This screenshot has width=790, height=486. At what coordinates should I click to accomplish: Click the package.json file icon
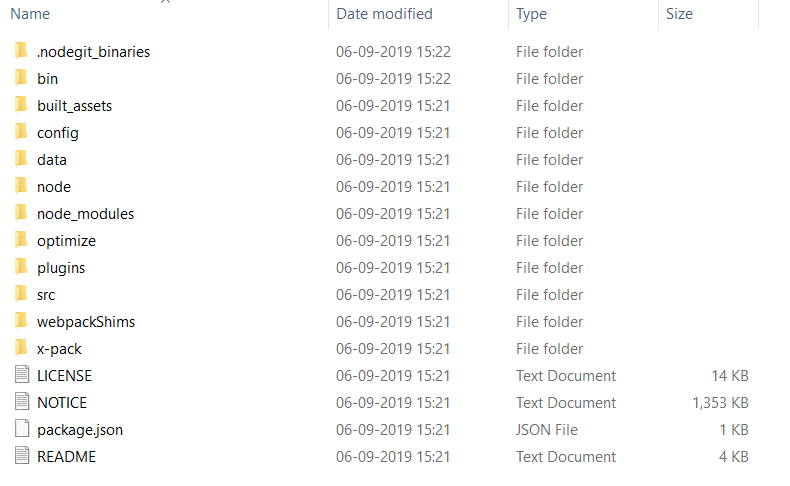coord(22,429)
